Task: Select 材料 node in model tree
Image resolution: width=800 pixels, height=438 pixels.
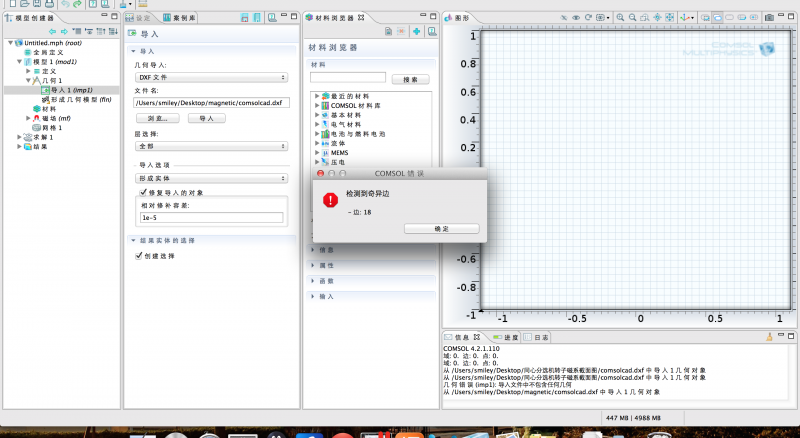Action: click(49, 109)
